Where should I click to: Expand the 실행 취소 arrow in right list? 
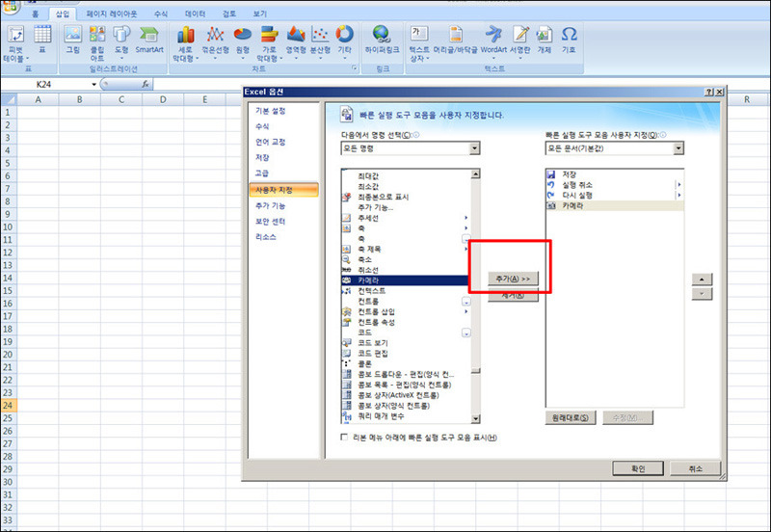pos(679,185)
